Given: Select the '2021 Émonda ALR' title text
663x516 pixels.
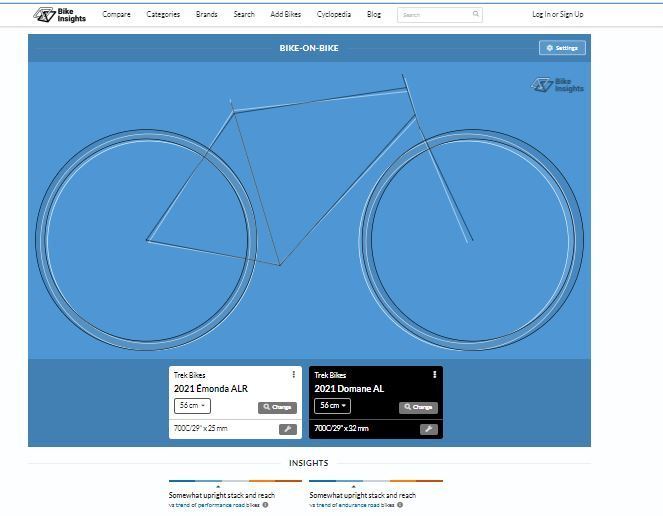Looking at the screenshot, I should point(211,389).
